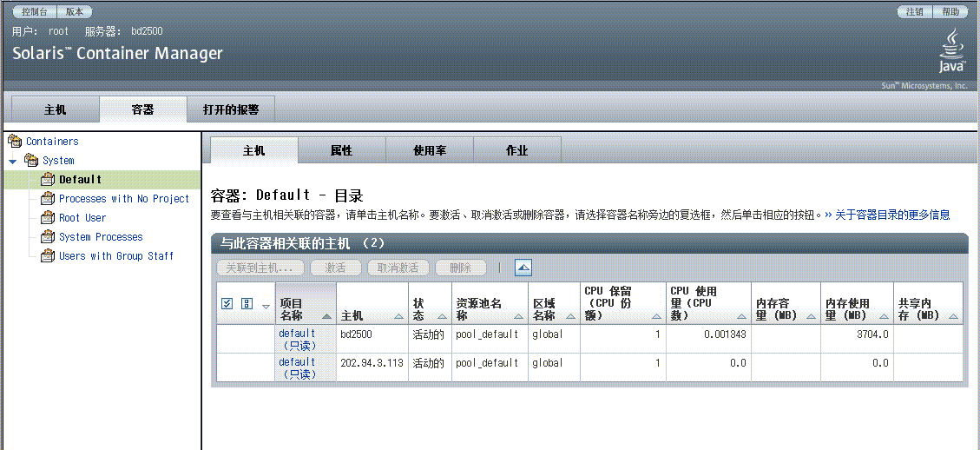Viewport: 980px width, 450px height.
Task: Switch to the 容器 tab
Action: pyautogui.click(x=142, y=109)
